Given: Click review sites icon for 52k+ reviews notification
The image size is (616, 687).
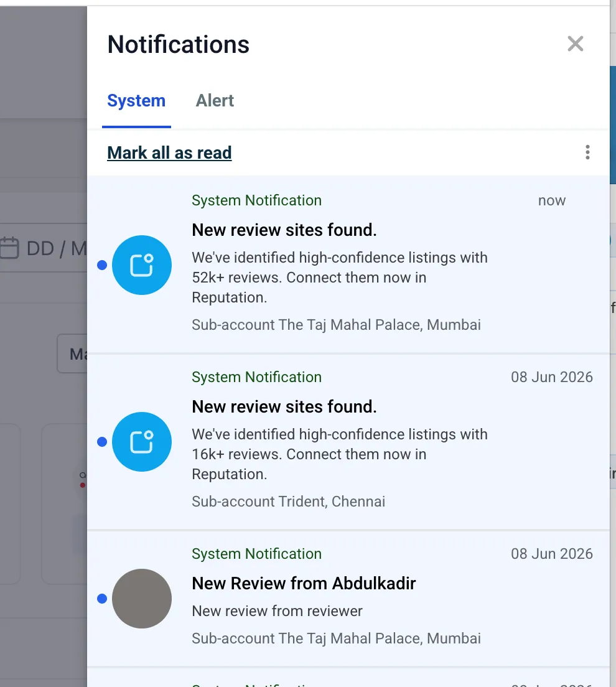Looking at the screenshot, I should click(x=142, y=265).
